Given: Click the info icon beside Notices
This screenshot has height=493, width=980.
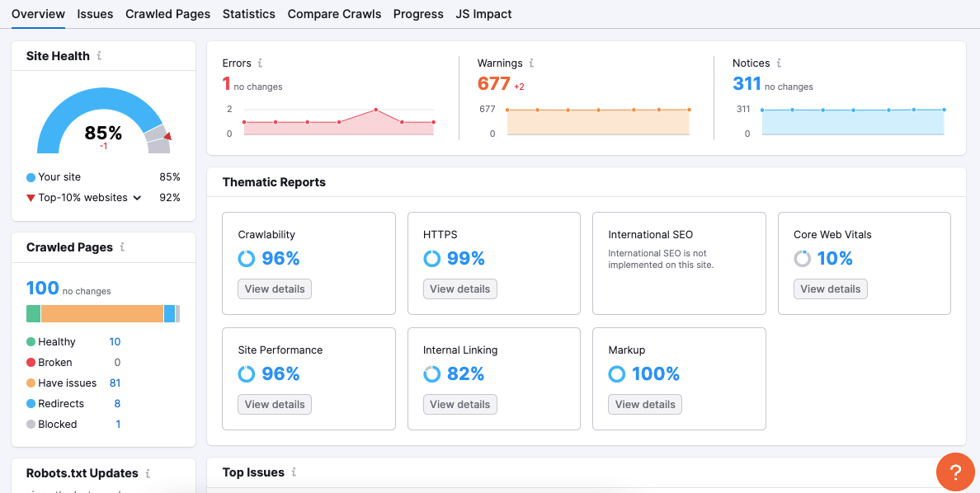Looking at the screenshot, I should (x=779, y=63).
